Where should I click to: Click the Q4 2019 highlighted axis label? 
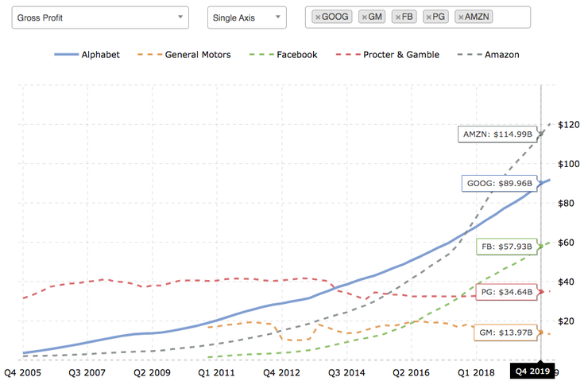tap(532, 371)
